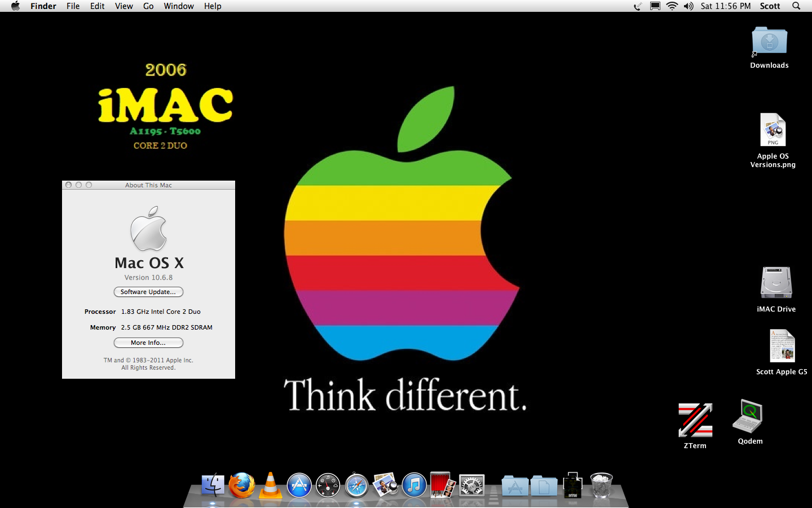Open Spotlight search magnifier
This screenshot has height=508, width=812.
796,6
